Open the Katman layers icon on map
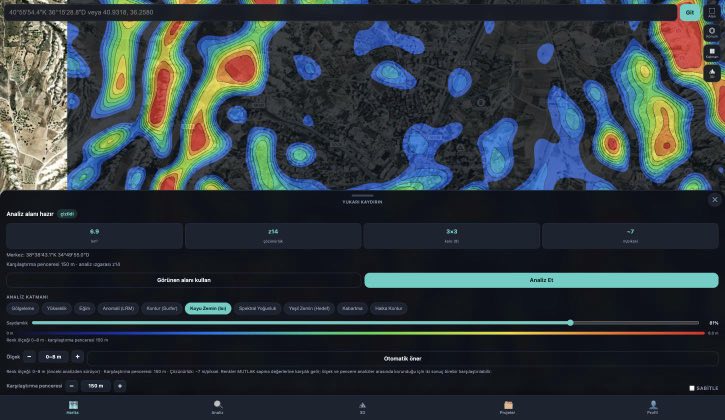The width and height of the screenshot is (725, 420). [712, 53]
